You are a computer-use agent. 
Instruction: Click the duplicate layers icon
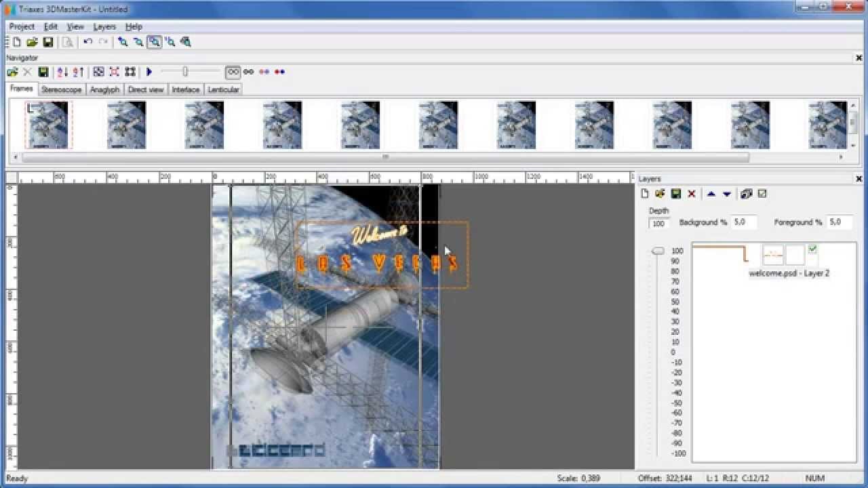tap(747, 194)
